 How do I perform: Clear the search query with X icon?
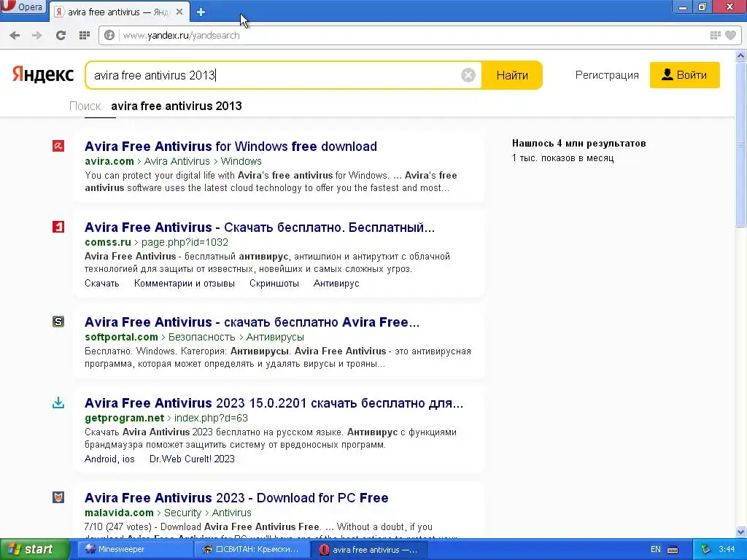[x=468, y=75]
